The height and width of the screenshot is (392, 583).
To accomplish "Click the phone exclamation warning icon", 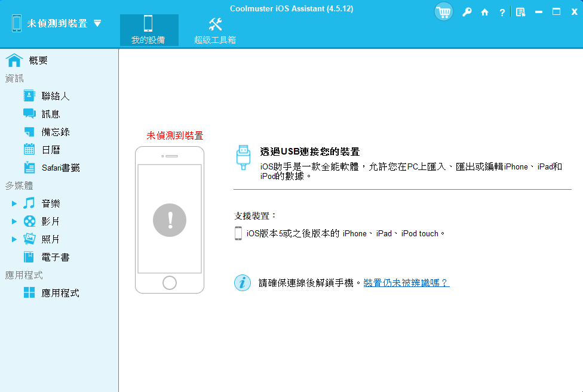I will [170, 220].
